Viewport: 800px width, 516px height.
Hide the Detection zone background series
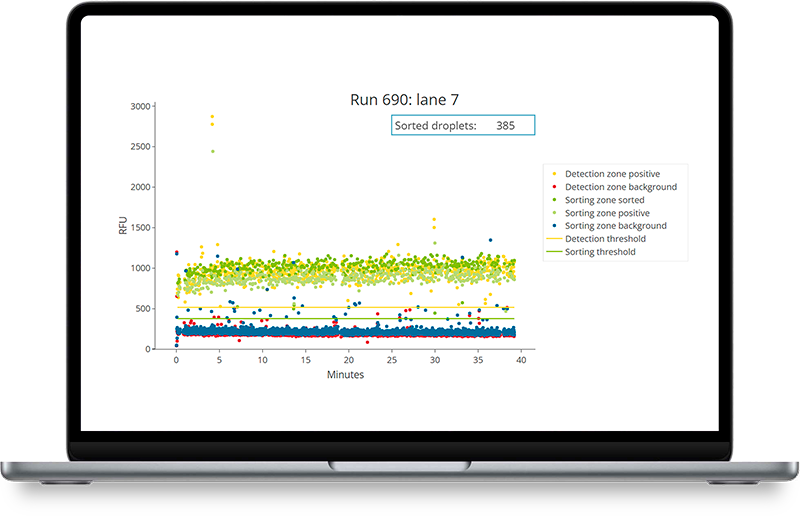pyautogui.click(x=620, y=187)
